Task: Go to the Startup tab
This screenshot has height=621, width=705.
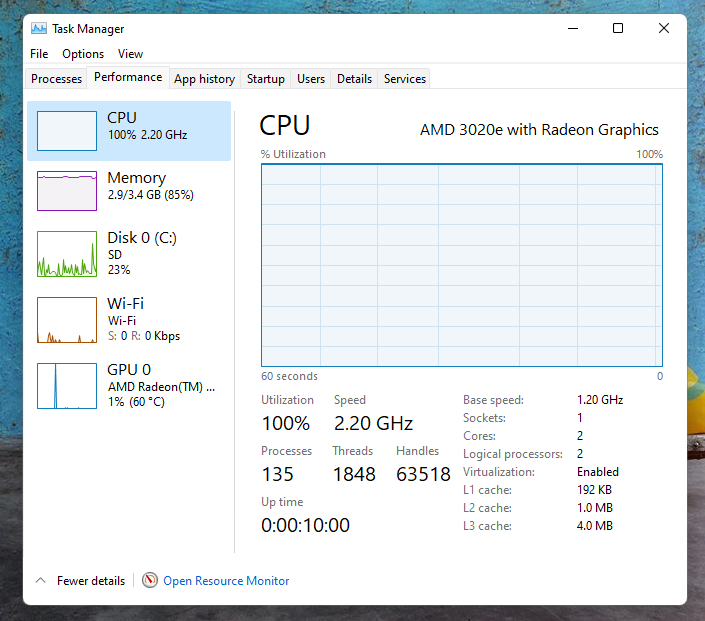Action: tap(266, 79)
